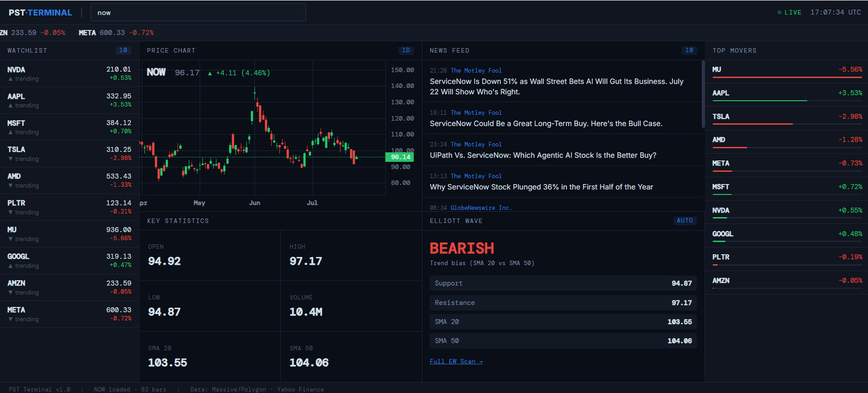
Task: Click AMD in Top Movers
Action: 787,142
